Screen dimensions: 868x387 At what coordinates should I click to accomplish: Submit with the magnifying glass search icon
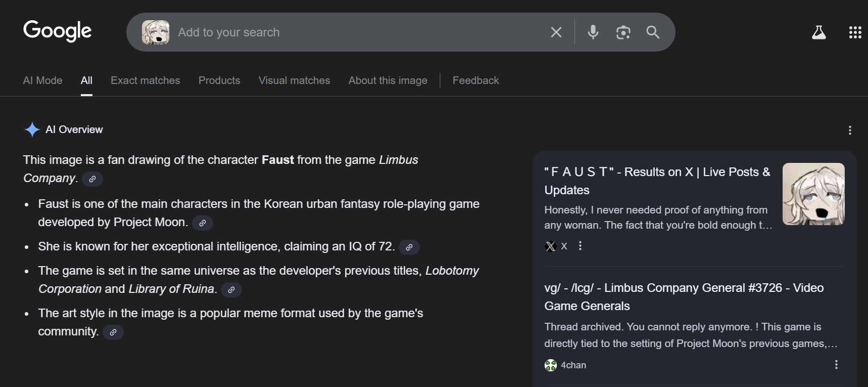653,32
